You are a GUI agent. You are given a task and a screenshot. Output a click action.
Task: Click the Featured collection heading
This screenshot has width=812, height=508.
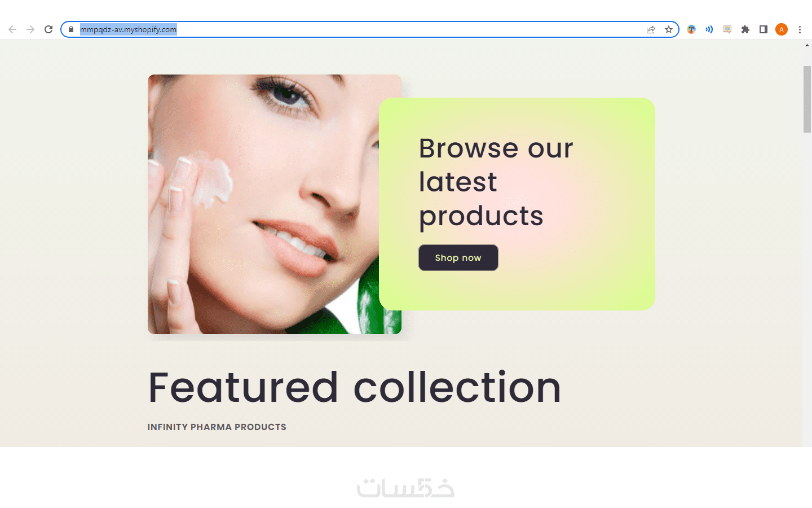pos(355,387)
